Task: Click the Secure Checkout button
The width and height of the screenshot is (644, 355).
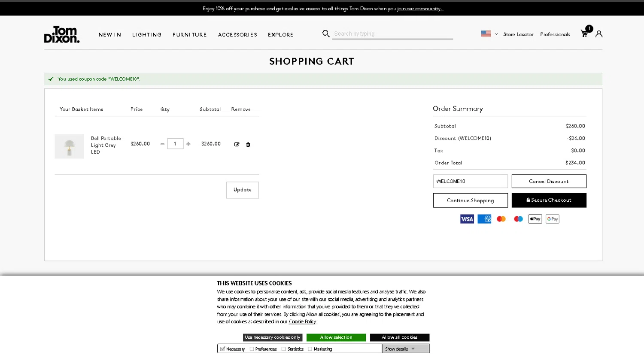Action: (x=549, y=200)
